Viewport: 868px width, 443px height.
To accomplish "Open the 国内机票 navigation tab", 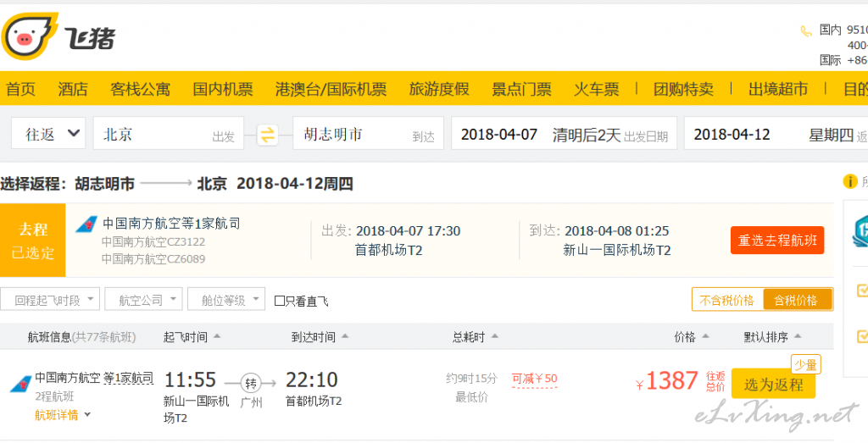I will (223, 89).
